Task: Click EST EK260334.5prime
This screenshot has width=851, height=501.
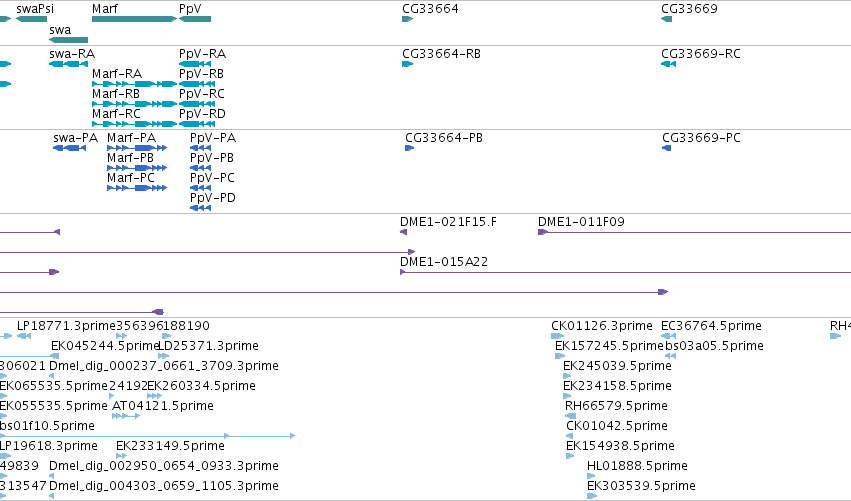Action: 201,386
